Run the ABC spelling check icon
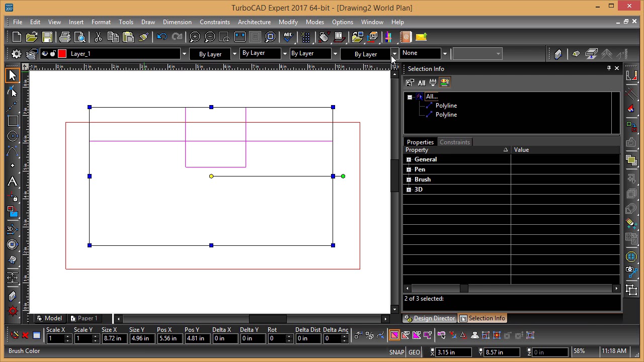The image size is (644, 362). pos(288,37)
